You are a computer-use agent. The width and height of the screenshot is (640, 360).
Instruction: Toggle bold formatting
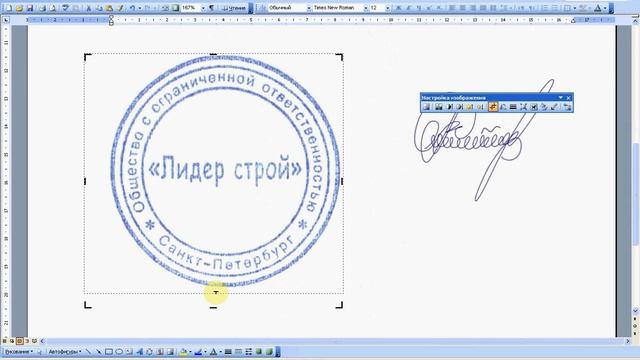click(399, 8)
